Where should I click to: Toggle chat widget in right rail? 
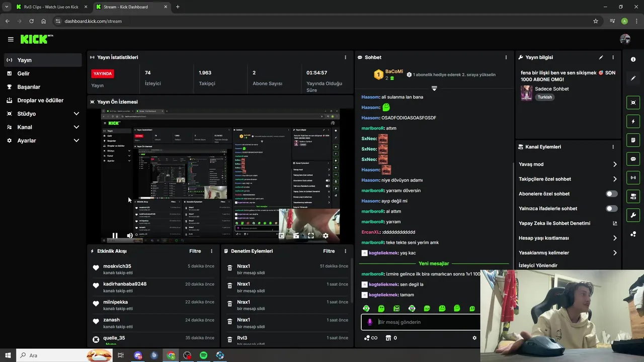pyautogui.click(x=633, y=159)
